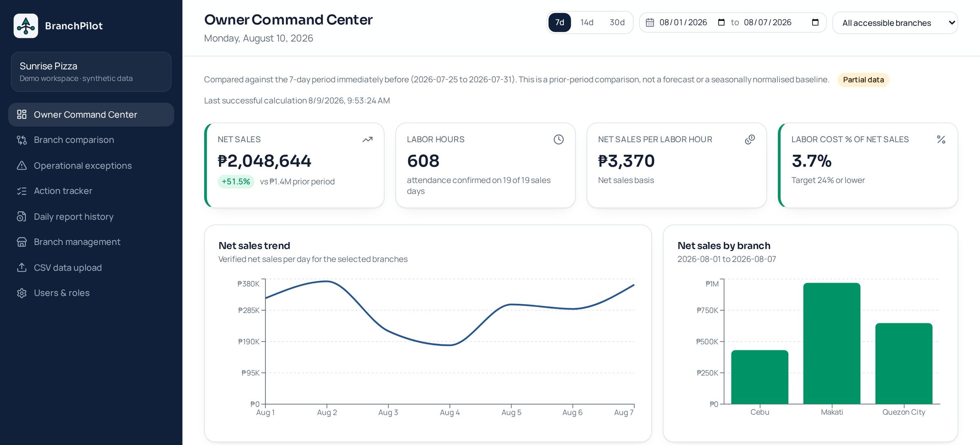Select Owner Command Center nav item
980x445 pixels.
pyautogui.click(x=91, y=114)
